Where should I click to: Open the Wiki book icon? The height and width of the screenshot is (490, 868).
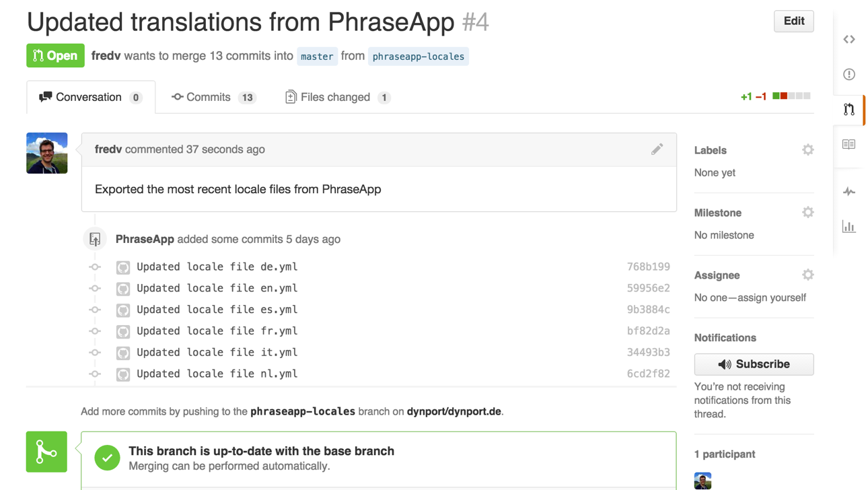pyautogui.click(x=849, y=144)
